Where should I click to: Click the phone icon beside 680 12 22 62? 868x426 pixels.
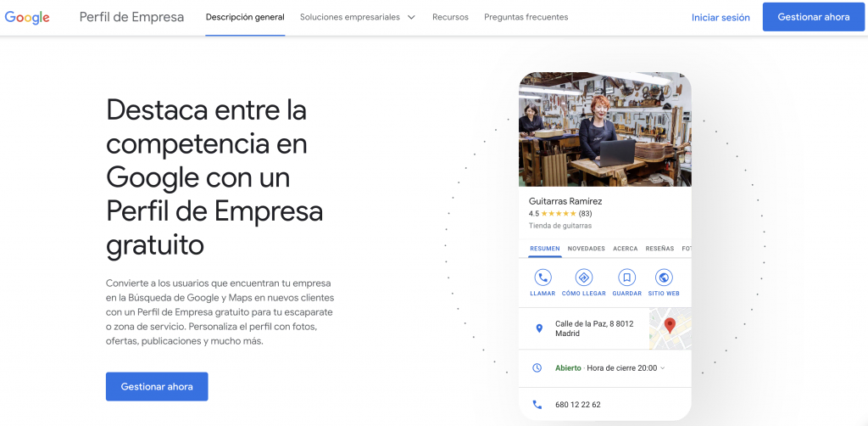tap(537, 405)
